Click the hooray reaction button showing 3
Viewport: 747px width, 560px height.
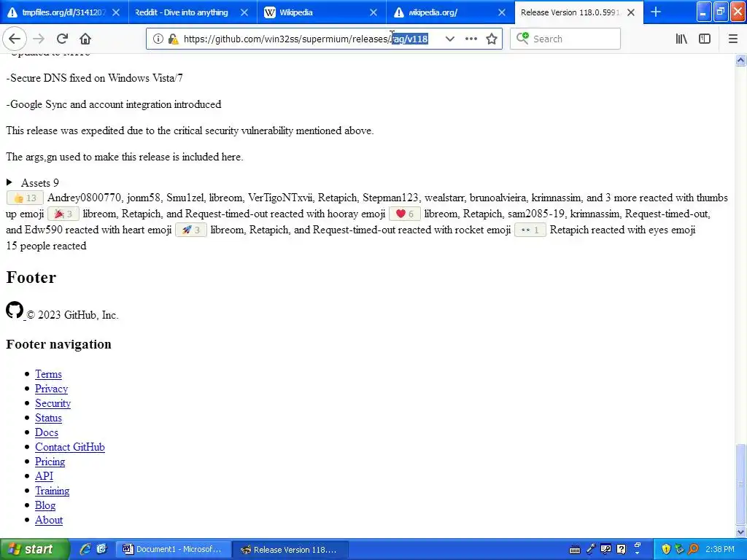pyautogui.click(x=63, y=214)
